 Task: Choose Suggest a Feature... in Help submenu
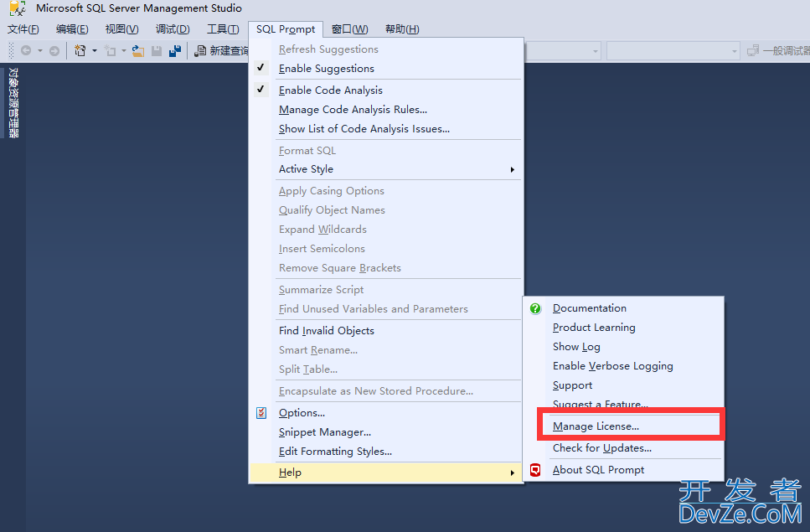tap(601, 404)
